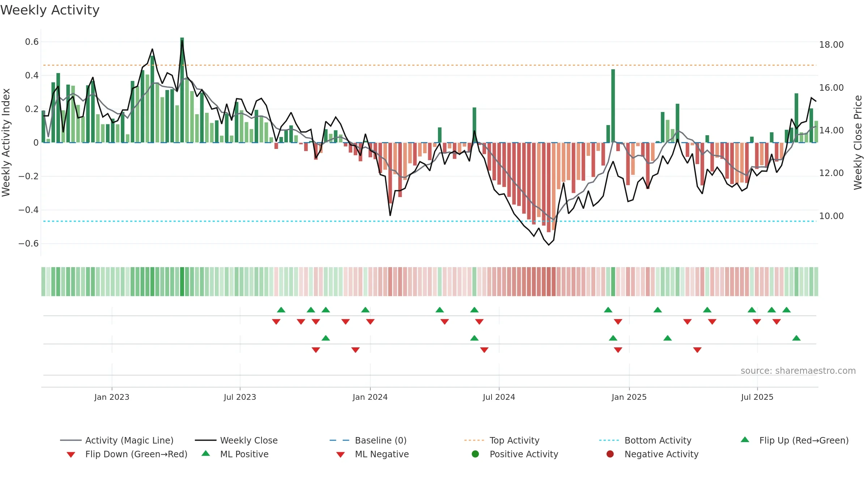868x488 pixels.
Task: Toggle Flip Down (Green→Red) legend item
Action: pyautogui.click(x=127, y=454)
